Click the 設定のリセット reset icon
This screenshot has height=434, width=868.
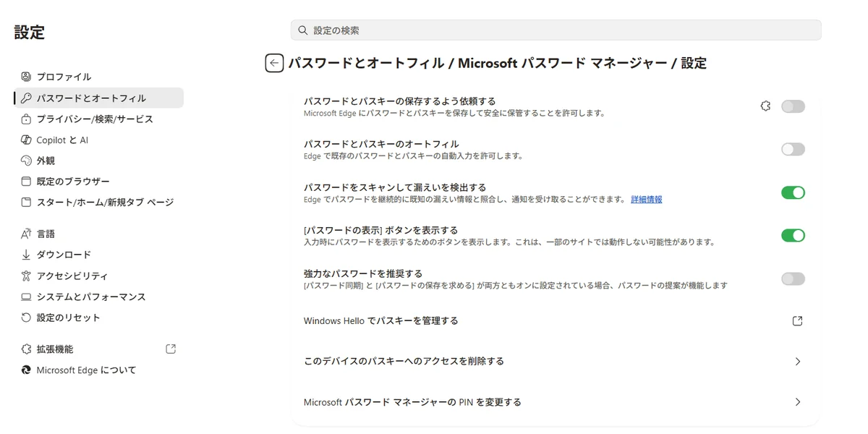tap(26, 318)
